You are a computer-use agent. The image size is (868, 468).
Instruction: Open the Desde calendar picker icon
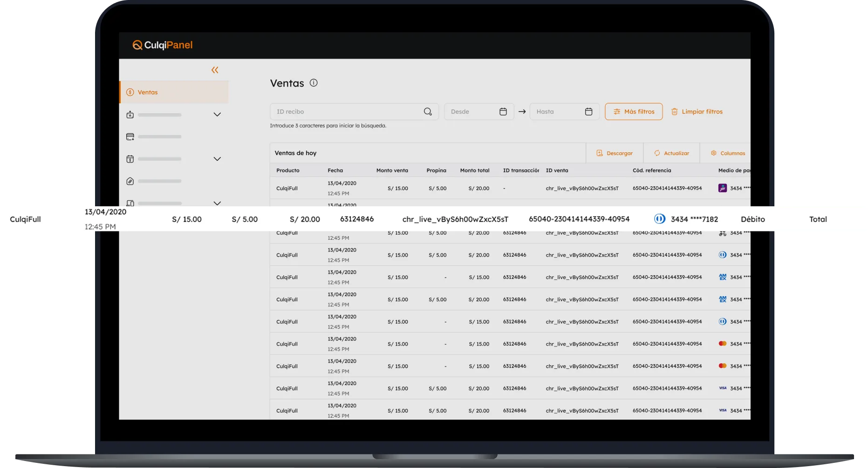503,112
